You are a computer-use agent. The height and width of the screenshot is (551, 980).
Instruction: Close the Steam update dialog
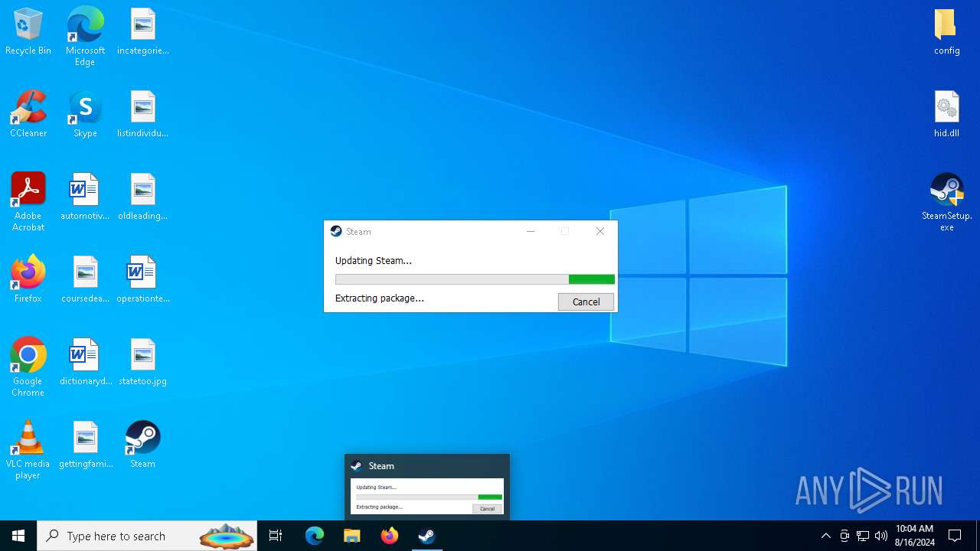tap(600, 231)
